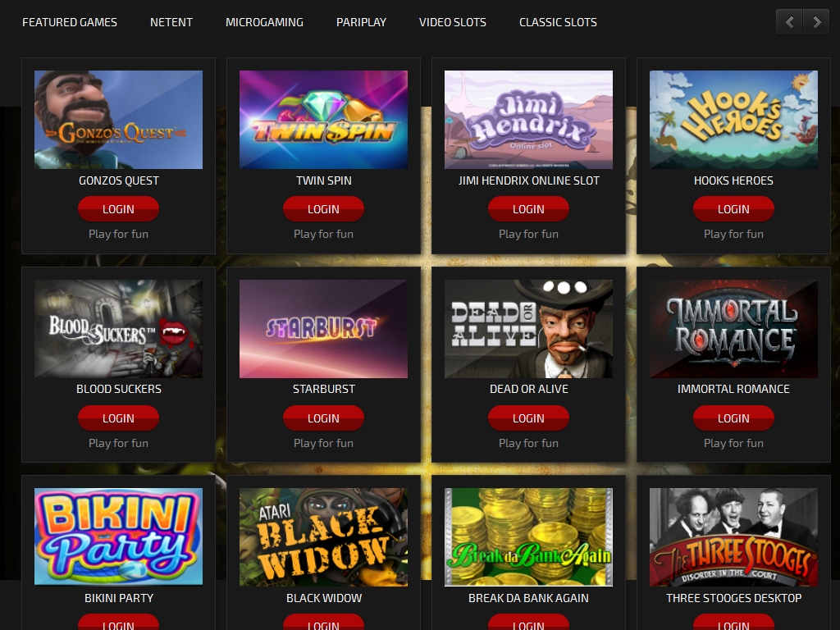The width and height of the screenshot is (840, 630).
Task: Click the right arrow carousel button
Action: pos(816,22)
